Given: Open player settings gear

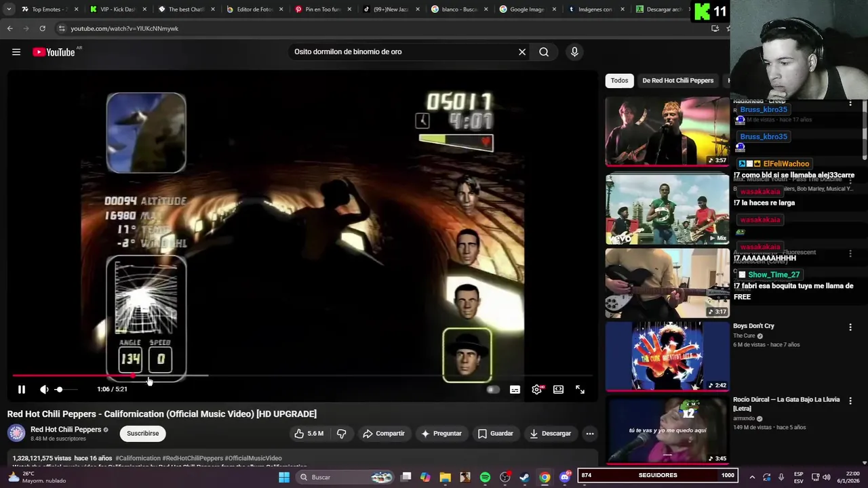Looking at the screenshot, I should click(537, 390).
